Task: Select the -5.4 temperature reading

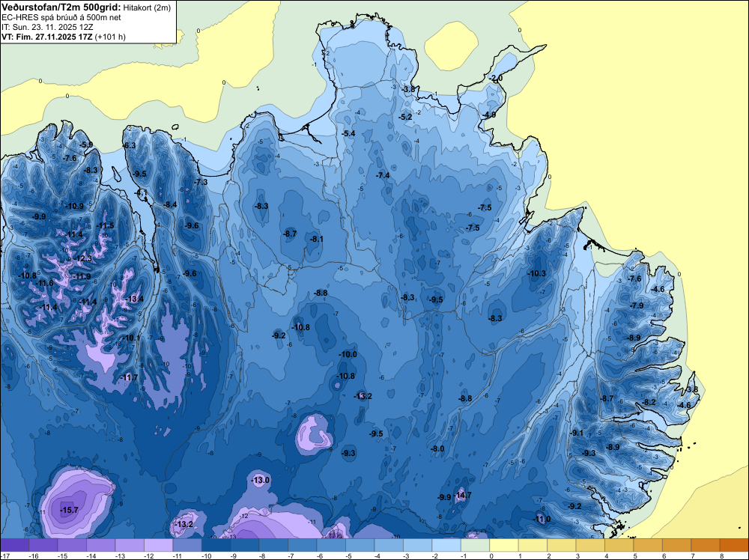Action: point(349,134)
